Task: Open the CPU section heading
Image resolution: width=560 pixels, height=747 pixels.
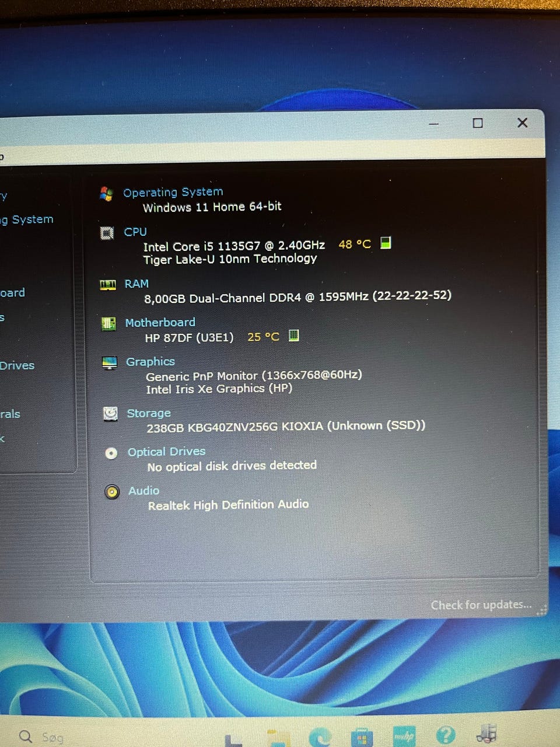Action: [x=135, y=232]
